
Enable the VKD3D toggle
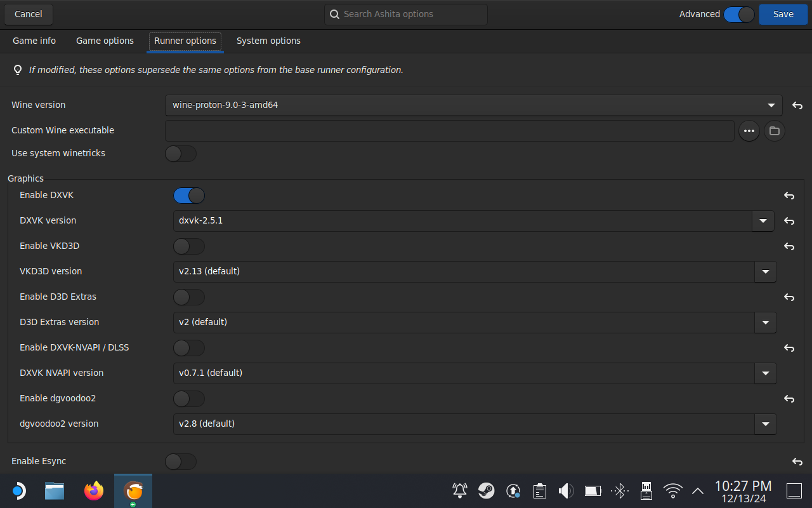(x=189, y=246)
